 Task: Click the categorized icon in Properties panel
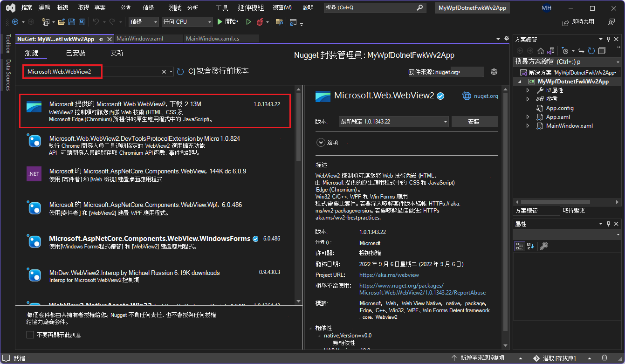tap(520, 246)
